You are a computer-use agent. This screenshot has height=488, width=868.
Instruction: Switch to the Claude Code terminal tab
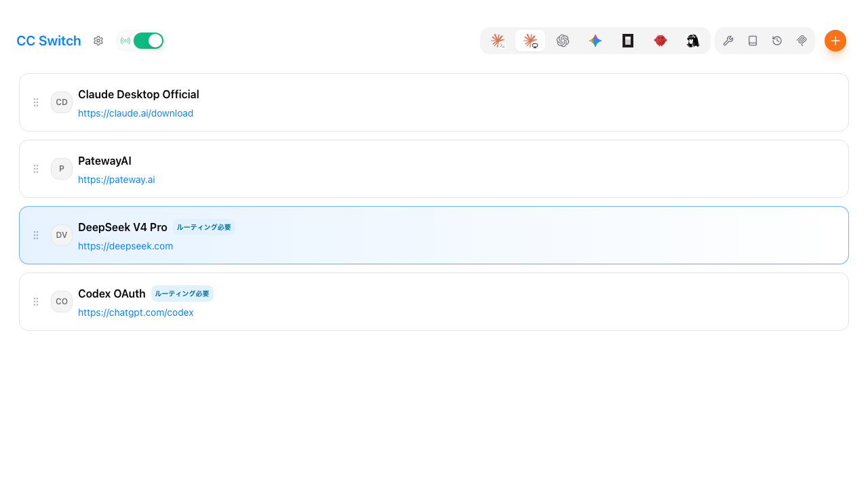498,41
